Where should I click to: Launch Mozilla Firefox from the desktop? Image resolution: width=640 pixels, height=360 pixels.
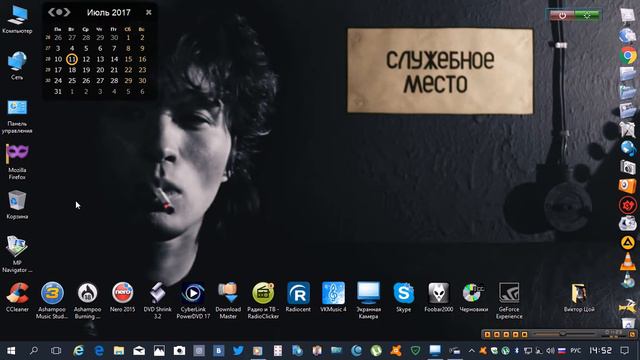point(17,162)
